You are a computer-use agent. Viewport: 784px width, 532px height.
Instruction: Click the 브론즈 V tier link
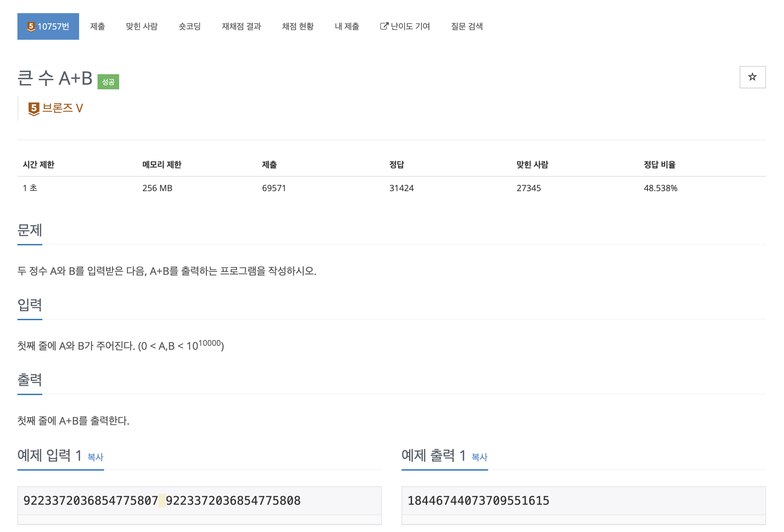tap(63, 108)
